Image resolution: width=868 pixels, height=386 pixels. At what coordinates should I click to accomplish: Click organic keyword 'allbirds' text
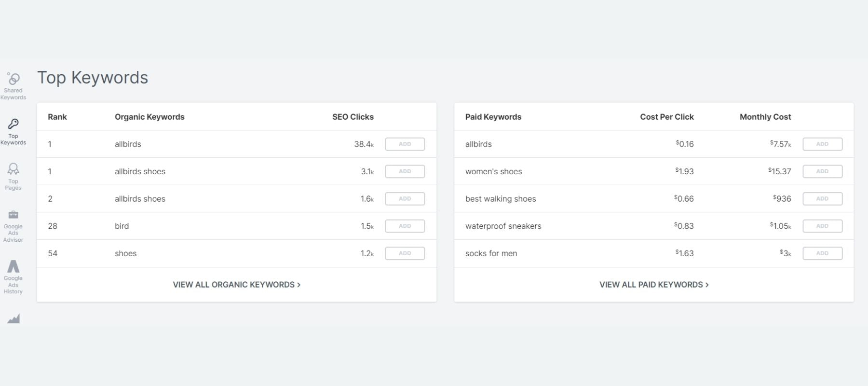point(128,144)
